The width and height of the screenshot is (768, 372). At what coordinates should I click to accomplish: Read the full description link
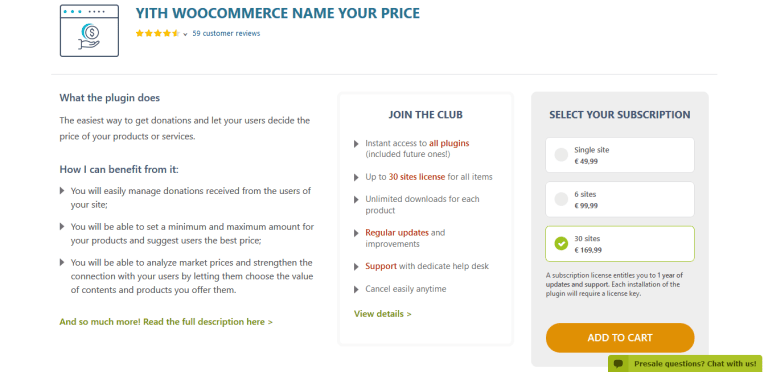pyautogui.click(x=166, y=322)
